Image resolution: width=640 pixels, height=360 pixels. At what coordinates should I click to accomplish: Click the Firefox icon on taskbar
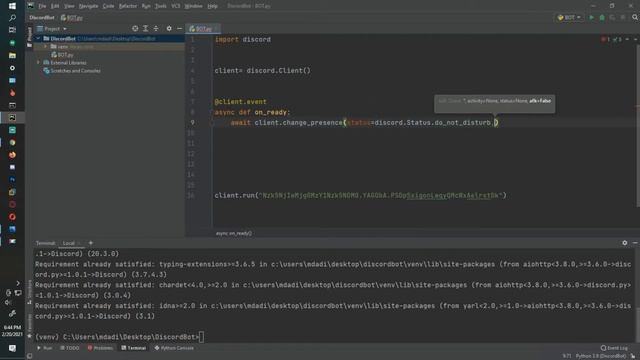pyautogui.click(x=12, y=155)
